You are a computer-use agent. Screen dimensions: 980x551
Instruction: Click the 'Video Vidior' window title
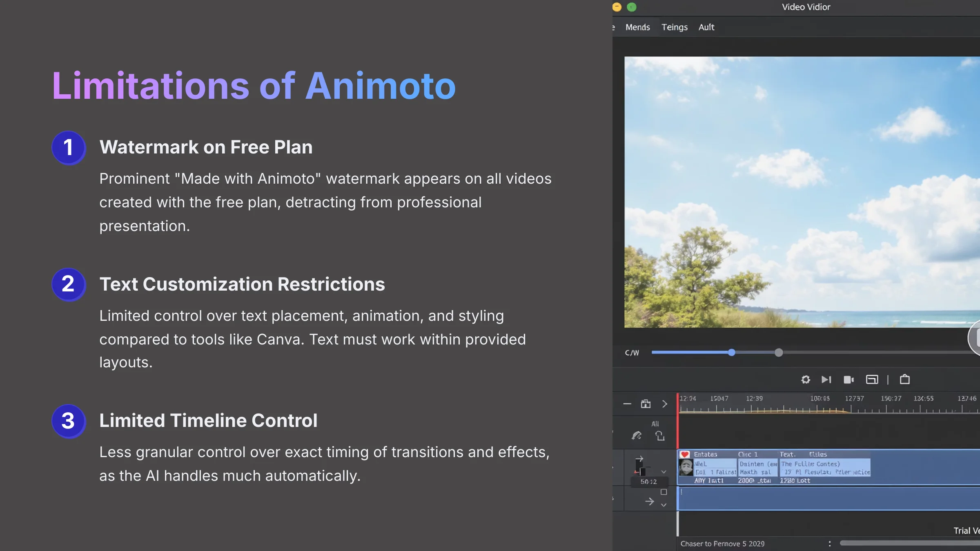click(x=806, y=7)
